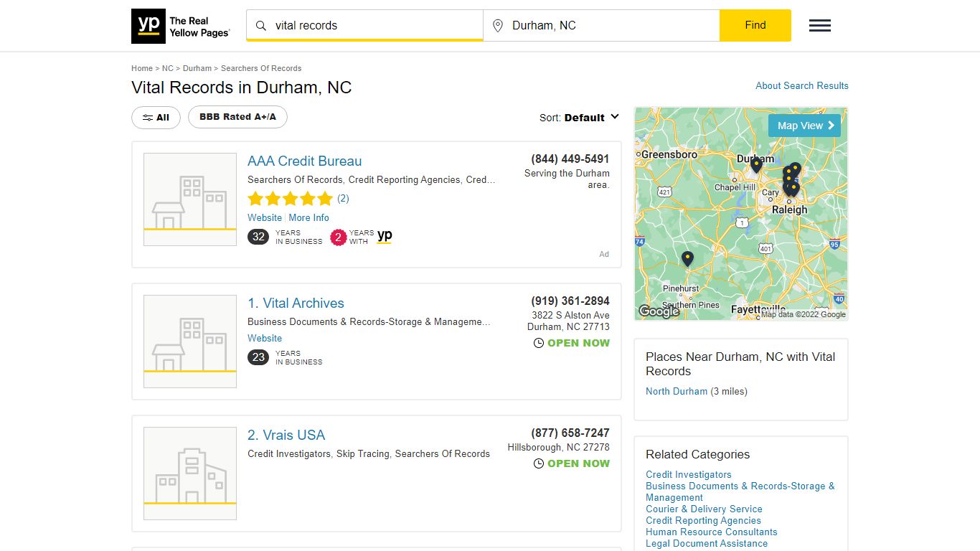This screenshot has height=551, width=980.
Task: Open AAA Credit Bureau (2) reviews link
Action: [x=344, y=199]
